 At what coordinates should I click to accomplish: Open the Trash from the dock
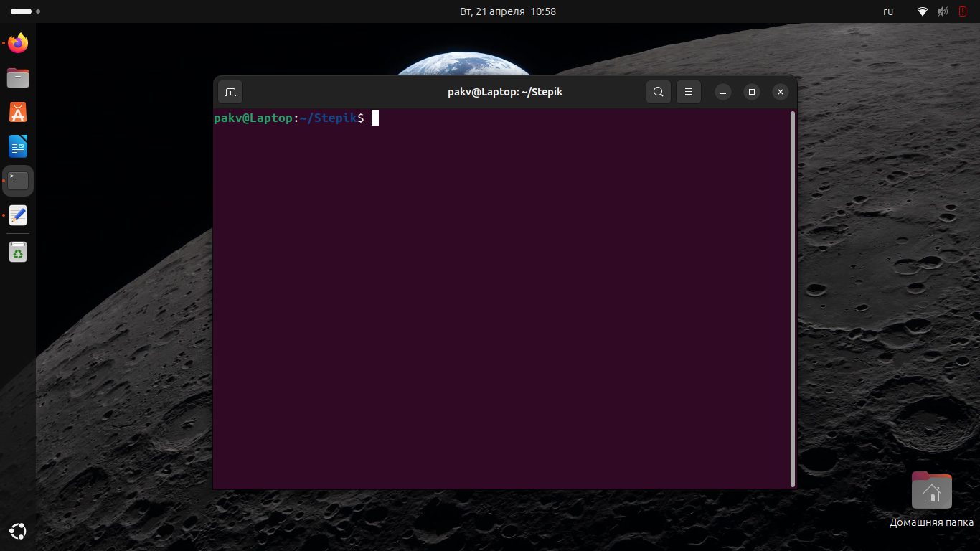click(18, 252)
